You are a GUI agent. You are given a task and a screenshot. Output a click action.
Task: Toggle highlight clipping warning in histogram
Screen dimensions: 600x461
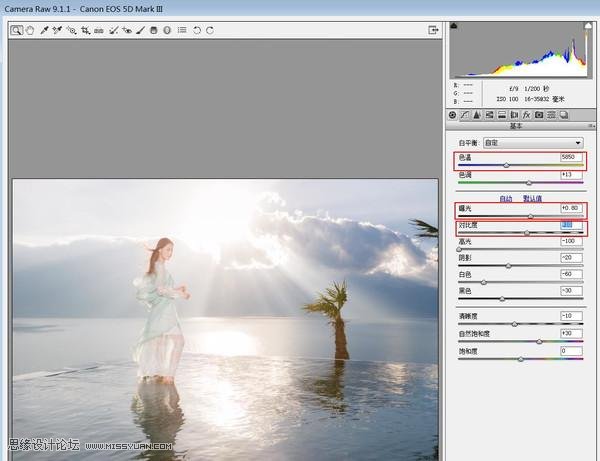(x=586, y=24)
